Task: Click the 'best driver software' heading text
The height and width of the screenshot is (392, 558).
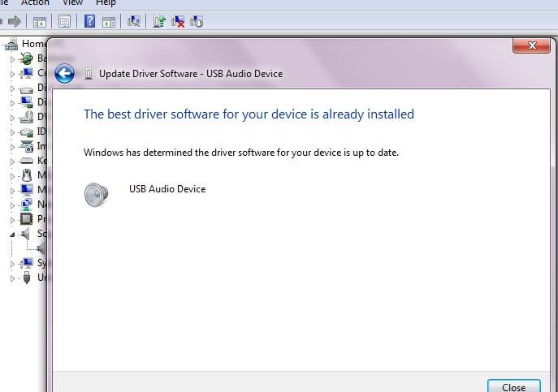Action: click(x=249, y=114)
